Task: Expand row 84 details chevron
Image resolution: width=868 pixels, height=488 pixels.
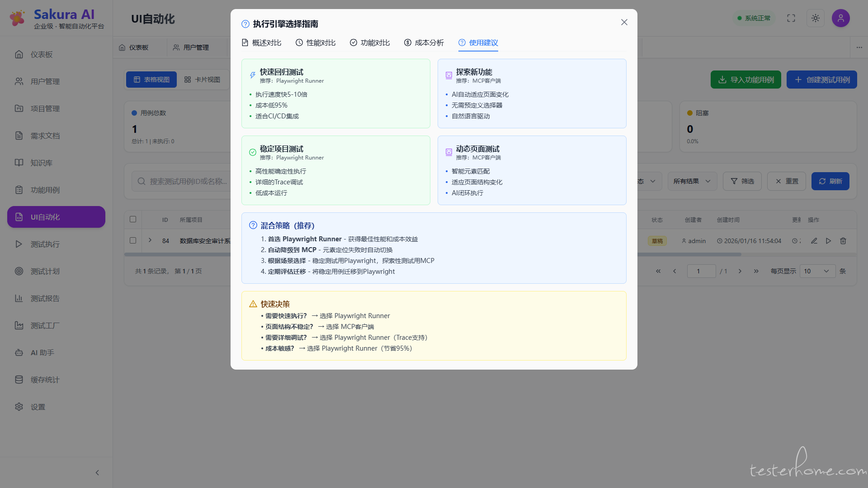Action: (150, 240)
